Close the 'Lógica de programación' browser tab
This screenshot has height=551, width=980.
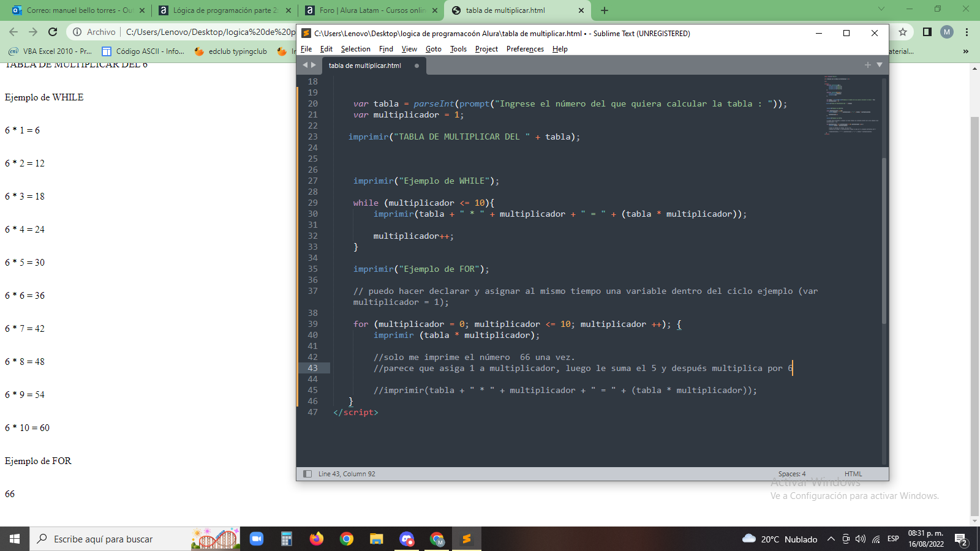pos(288,10)
